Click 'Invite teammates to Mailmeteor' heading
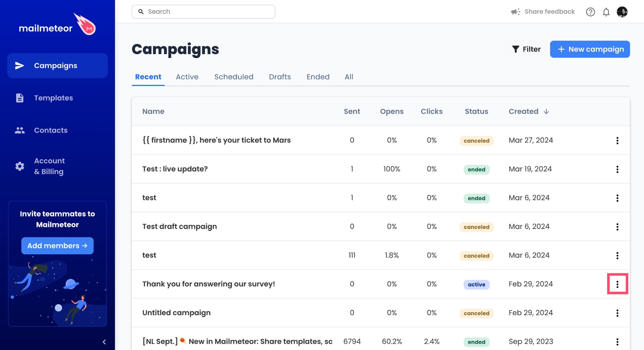The height and width of the screenshot is (350, 644). [57, 219]
